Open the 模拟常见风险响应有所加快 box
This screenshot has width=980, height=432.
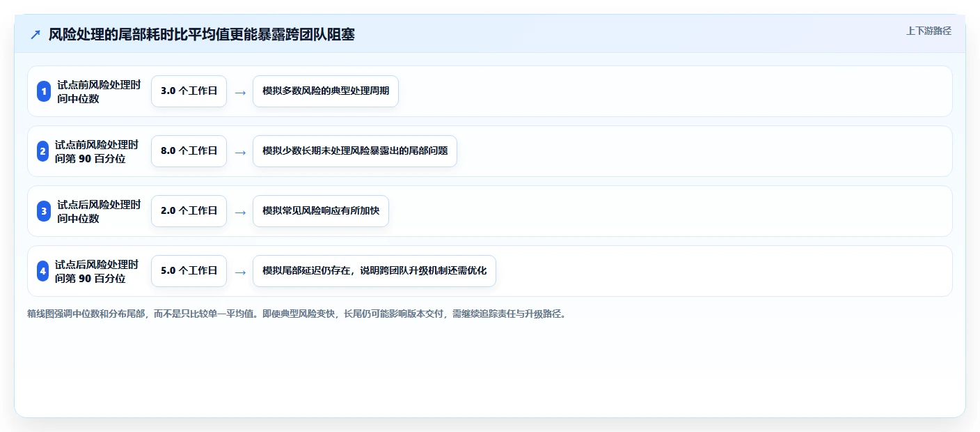click(x=321, y=211)
